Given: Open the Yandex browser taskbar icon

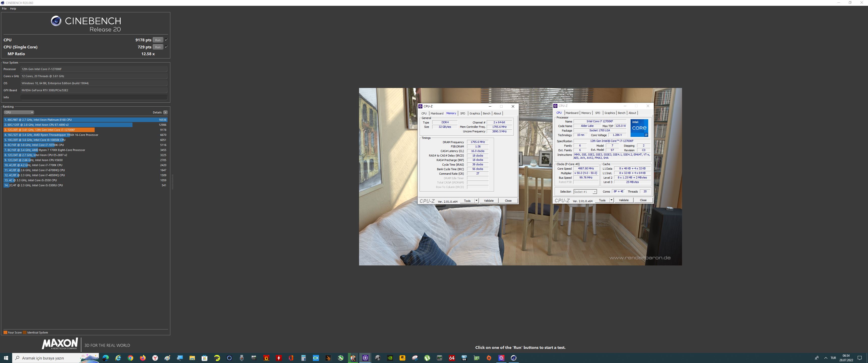Looking at the screenshot, I should (x=155, y=358).
